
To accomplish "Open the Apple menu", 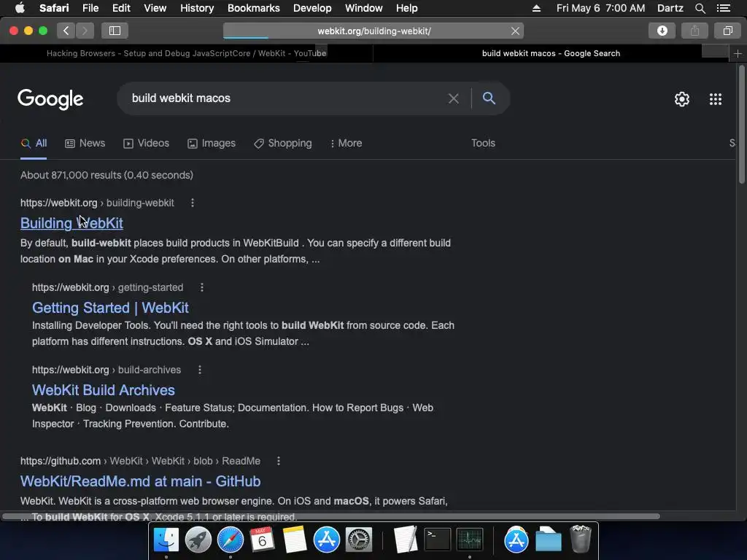I will [x=20, y=7].
